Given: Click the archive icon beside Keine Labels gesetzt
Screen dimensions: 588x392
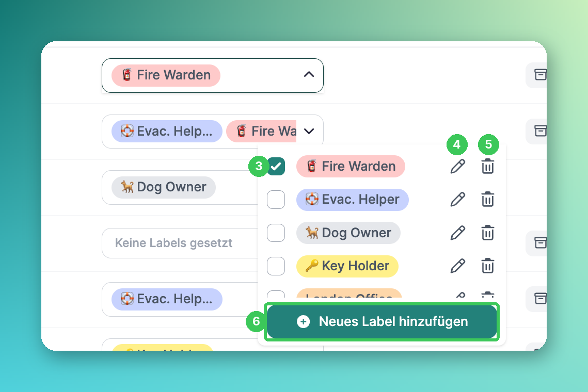Looking at the screenshot, I should 540,242.
